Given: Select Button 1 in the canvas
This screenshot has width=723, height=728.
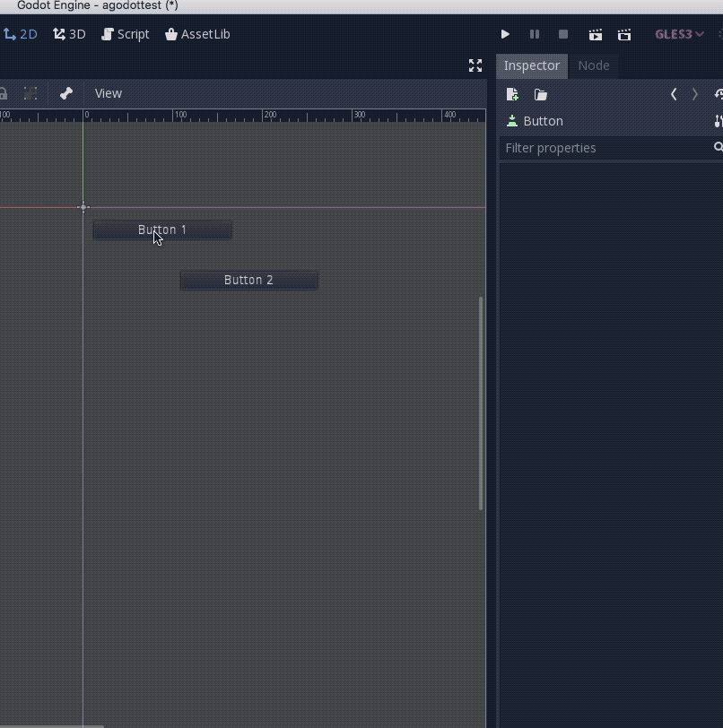Looking at the screenshot, I should (161, 230).
